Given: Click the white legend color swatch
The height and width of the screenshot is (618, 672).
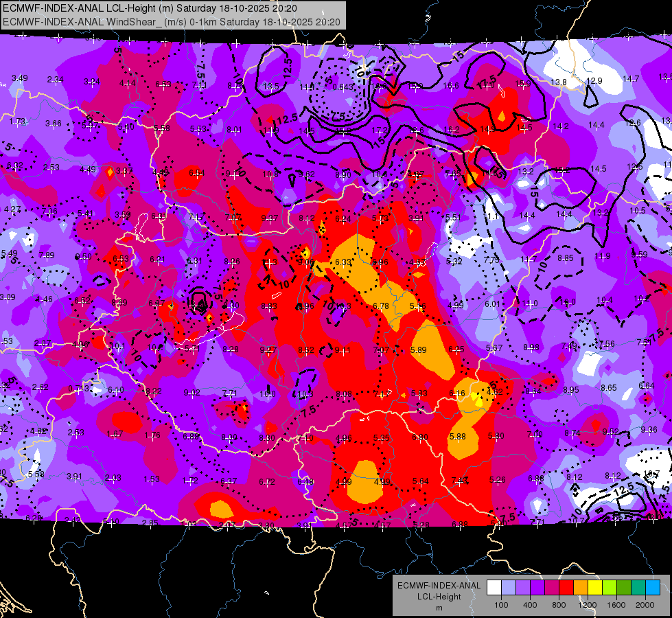Looking at the screenshot, I should tap(494, 588).
